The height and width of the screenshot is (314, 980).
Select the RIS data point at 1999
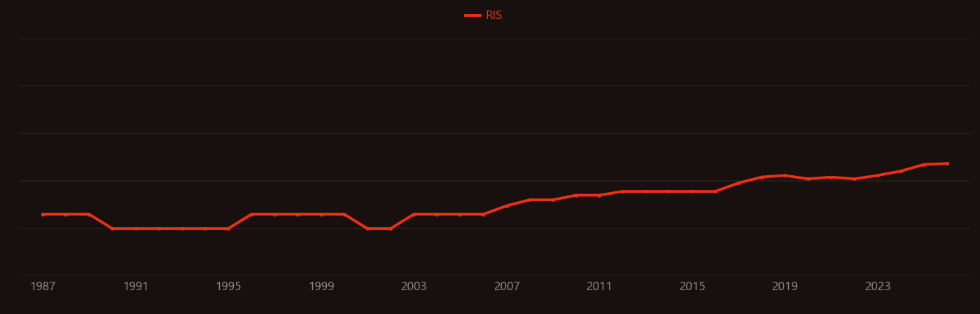(x=321, y=214)
